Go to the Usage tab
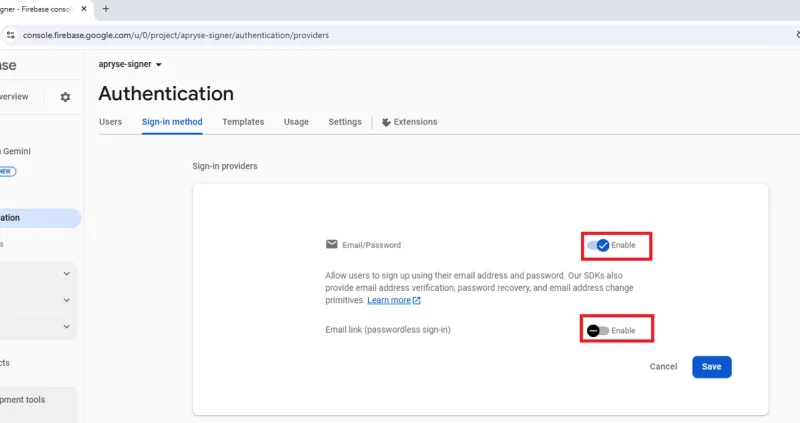 pyautogui.click(x=296, y=122)
